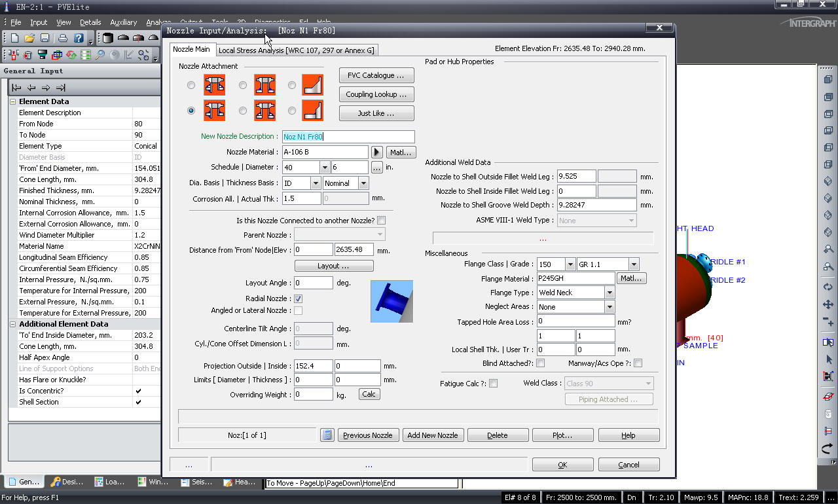
Task: Select the third nozzle attachment radio, top row
Action: [x=292, y=85]
